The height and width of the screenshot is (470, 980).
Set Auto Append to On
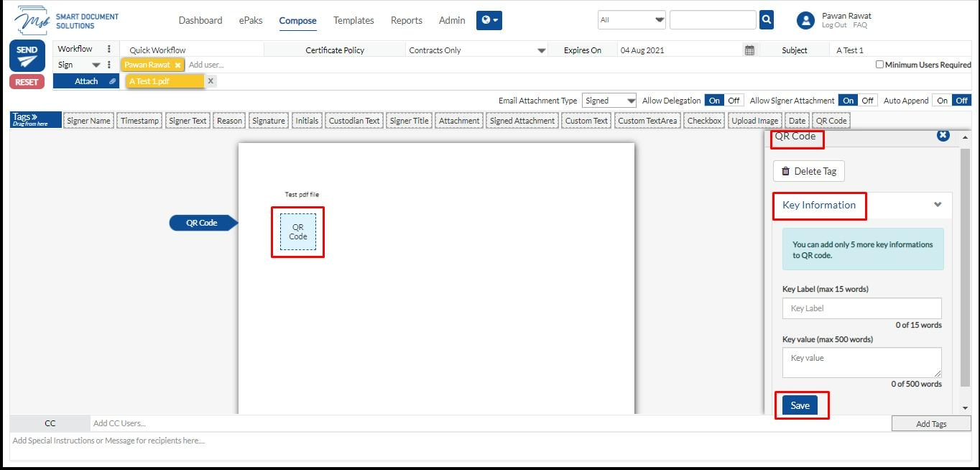click(943, 101)
